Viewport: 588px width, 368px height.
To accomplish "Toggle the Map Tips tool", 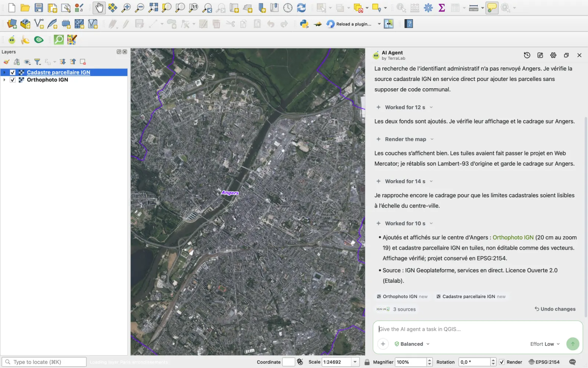I will coord(492,8).
